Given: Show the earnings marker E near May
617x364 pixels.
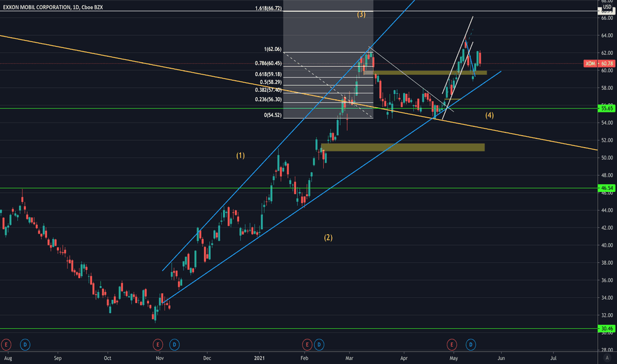Looking at the screenshot, I should point(451,345).
